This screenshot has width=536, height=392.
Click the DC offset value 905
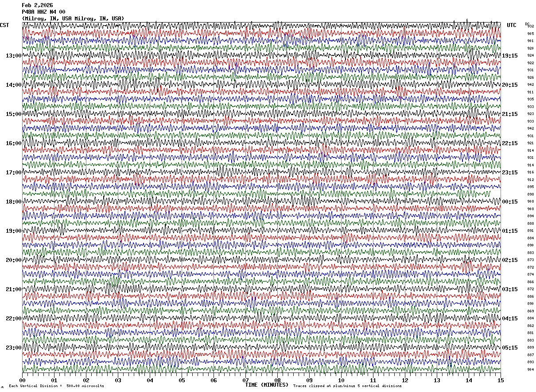[530, 34]
